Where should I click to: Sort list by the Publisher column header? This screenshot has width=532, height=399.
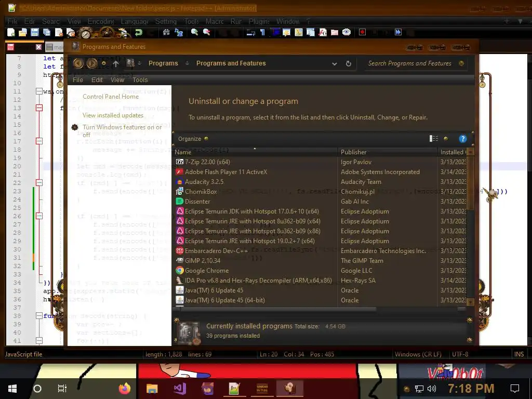tap(388, 152)
